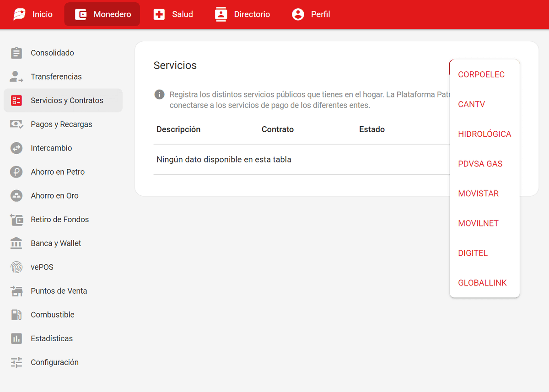Viewport: 549px width, 392px height.
Task: Click the Directorio contact book icon
Action: click(221, 14)
